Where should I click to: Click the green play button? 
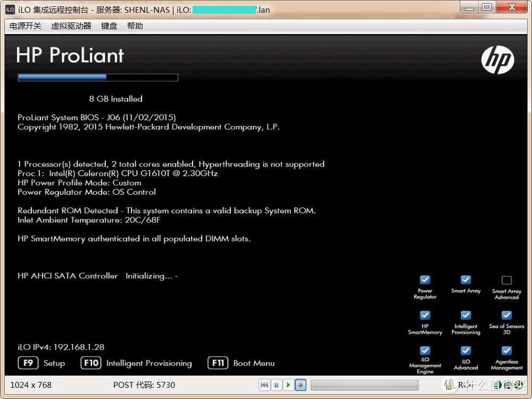(288, 385)
